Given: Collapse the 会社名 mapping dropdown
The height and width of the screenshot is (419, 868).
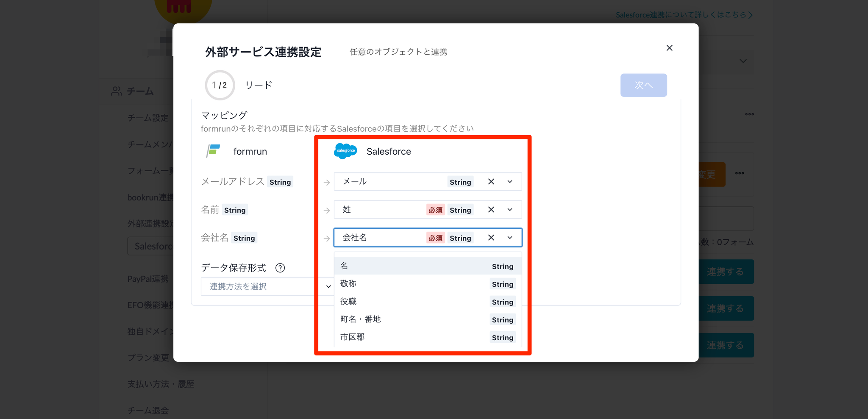Looking at the screenshot, I should [510, 238].
